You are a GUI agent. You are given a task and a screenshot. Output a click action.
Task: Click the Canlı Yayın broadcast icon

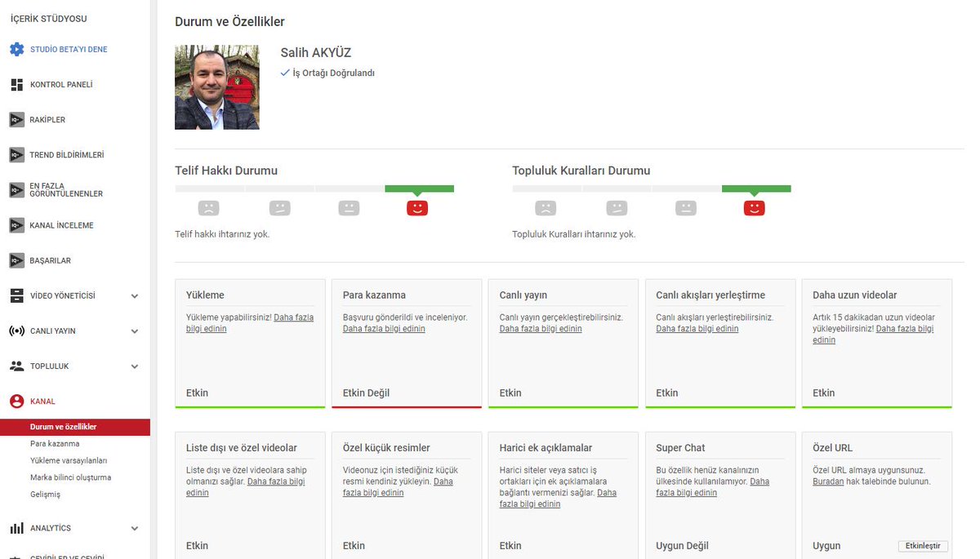16,331
